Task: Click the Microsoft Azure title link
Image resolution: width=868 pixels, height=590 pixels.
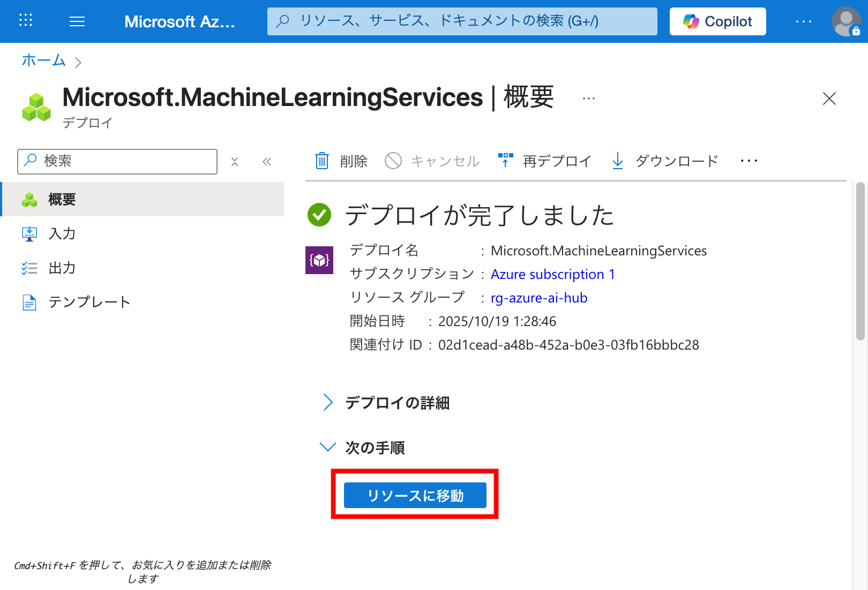Action: [179, 21]
